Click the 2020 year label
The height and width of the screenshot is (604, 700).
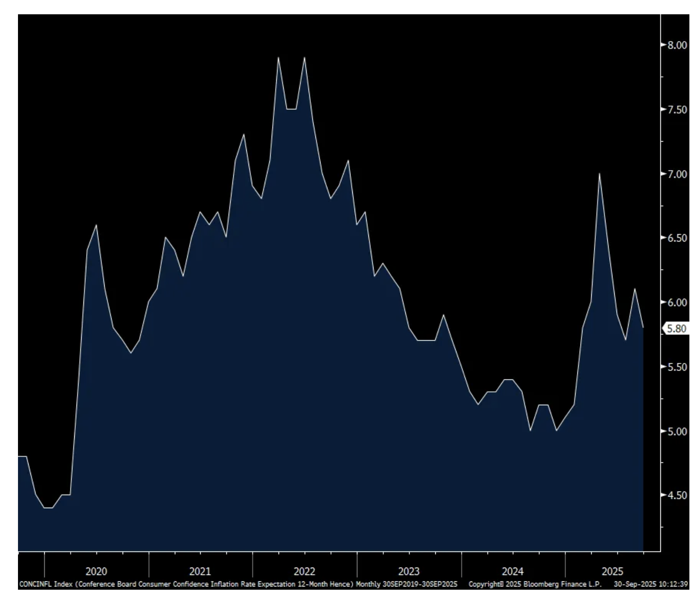tap(96, 572)
